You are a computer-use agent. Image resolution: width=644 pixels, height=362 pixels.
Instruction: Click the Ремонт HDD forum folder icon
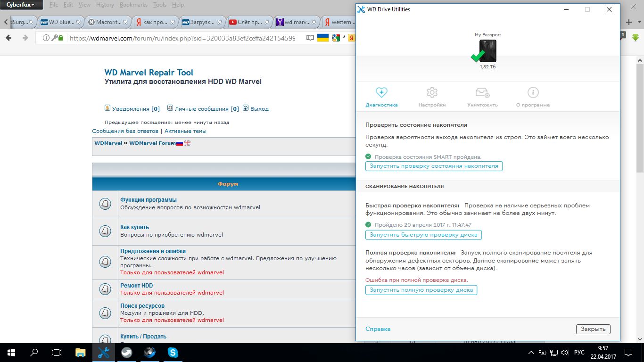click(x=105, y=289)
